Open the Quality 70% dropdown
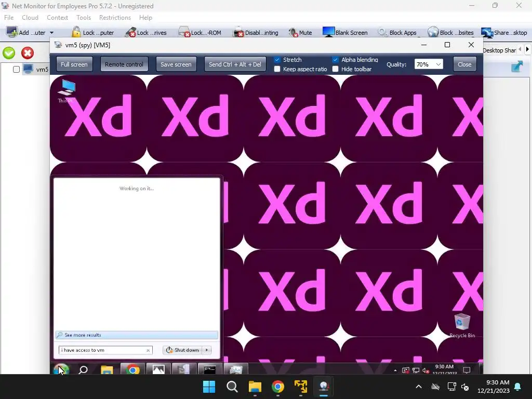Screen dimensions: 532x399 pos(429,64)
